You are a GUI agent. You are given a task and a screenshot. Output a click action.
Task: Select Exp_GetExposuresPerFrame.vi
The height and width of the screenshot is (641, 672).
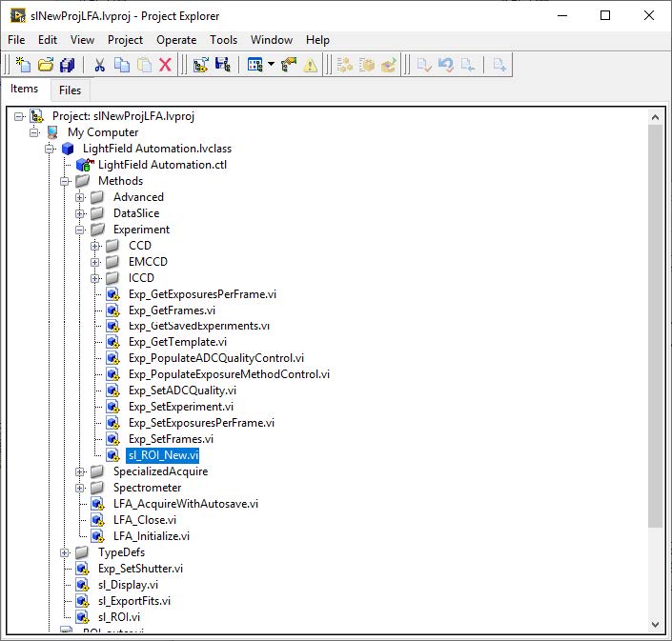click(x=202, y=294)
